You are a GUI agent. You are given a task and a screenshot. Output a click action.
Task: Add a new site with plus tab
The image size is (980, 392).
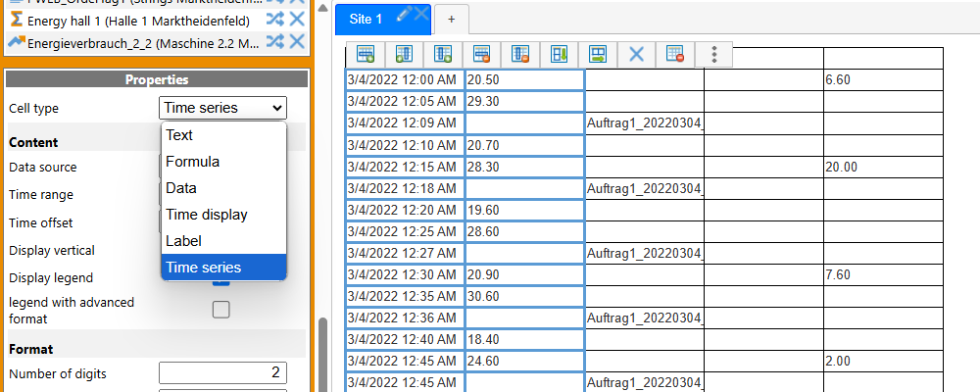point(452,19)
